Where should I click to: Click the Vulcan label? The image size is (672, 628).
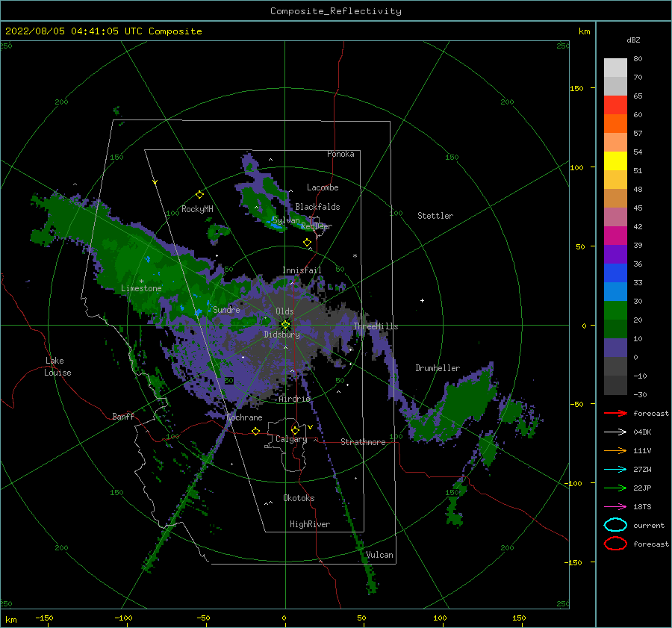coord(379,555)
